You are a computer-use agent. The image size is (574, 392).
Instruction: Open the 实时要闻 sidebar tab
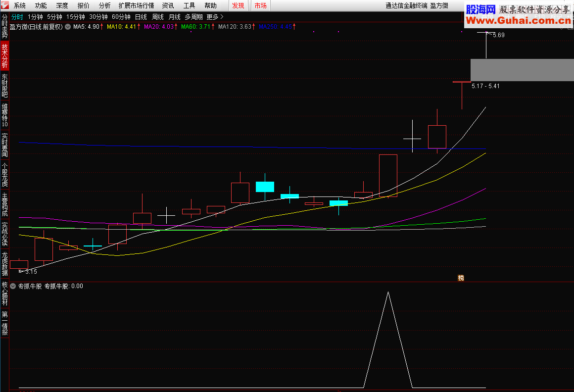coord(5,145)
